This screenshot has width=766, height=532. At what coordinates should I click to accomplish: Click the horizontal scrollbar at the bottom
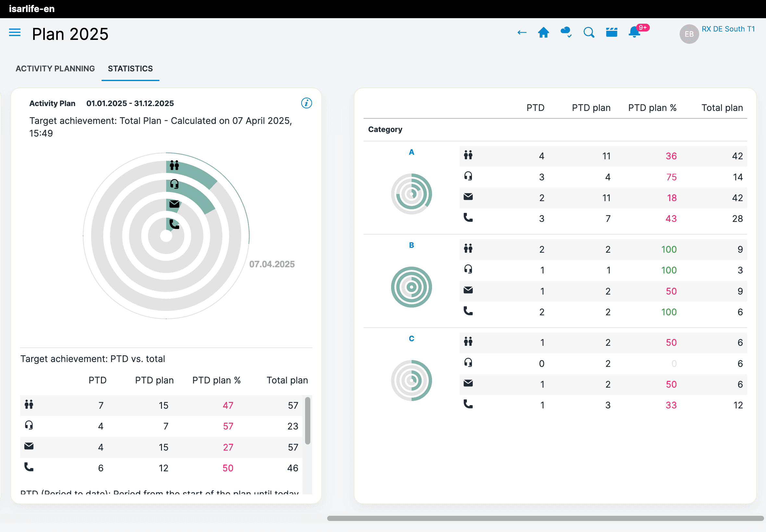click(x=545, y=518)
